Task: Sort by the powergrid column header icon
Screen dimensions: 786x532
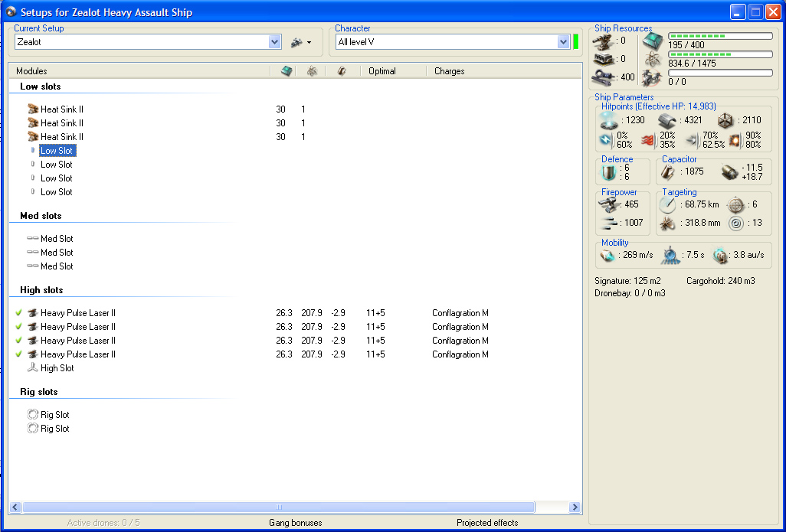Action: click(313, 71)
